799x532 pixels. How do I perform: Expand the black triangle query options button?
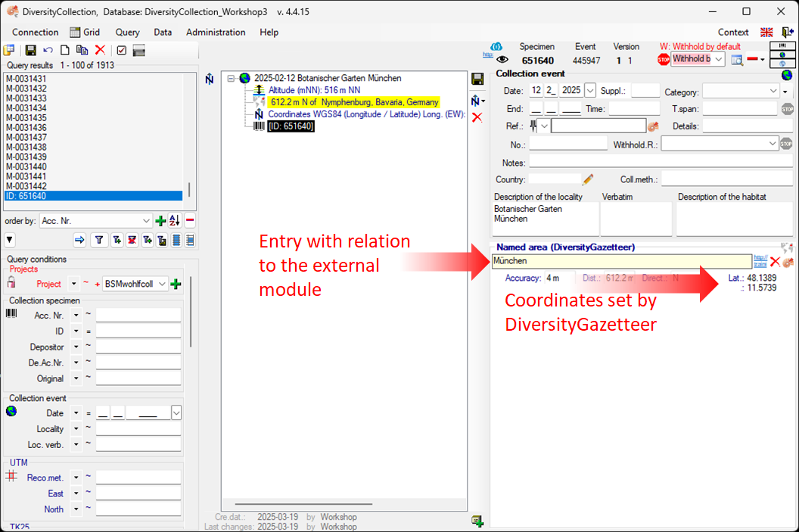pos(10,239)
